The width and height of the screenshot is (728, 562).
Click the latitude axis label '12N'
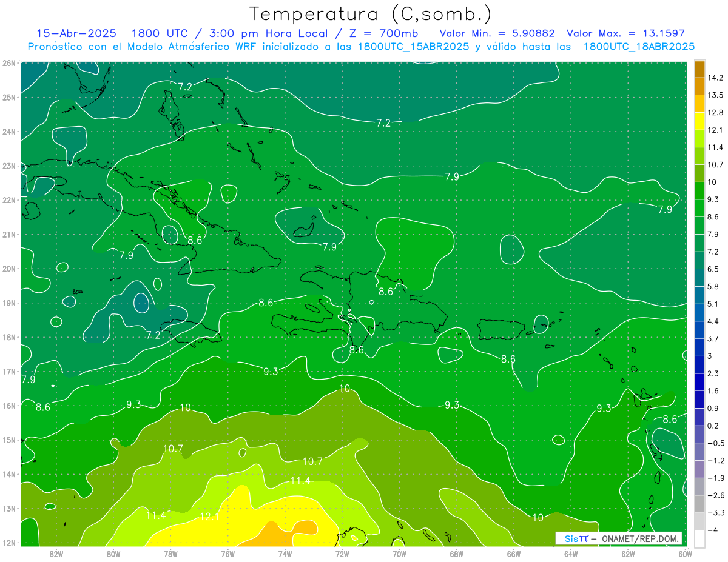[x=9, y=543]
